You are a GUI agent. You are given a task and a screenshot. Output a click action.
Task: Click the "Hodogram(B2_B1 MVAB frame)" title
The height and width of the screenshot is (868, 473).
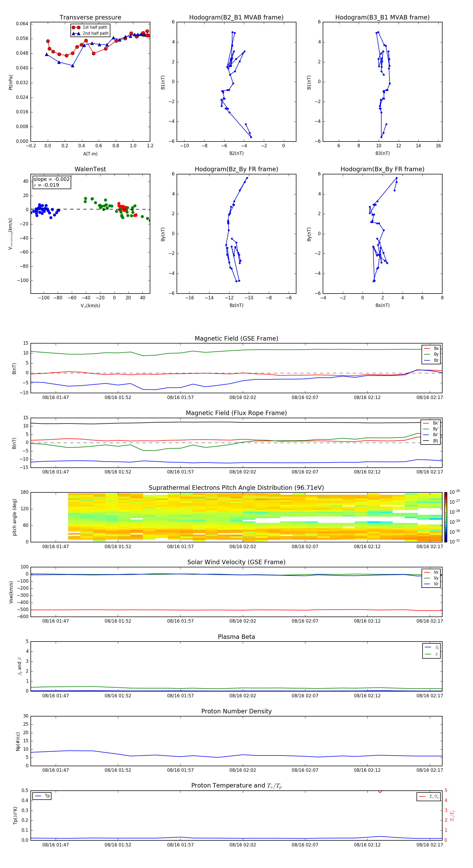pos(236,18)
